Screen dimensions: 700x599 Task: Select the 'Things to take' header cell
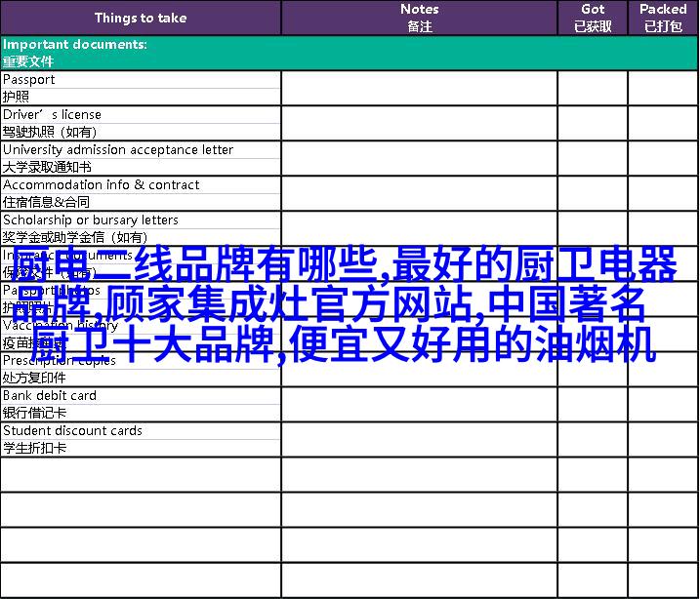(x=141, y=18)
